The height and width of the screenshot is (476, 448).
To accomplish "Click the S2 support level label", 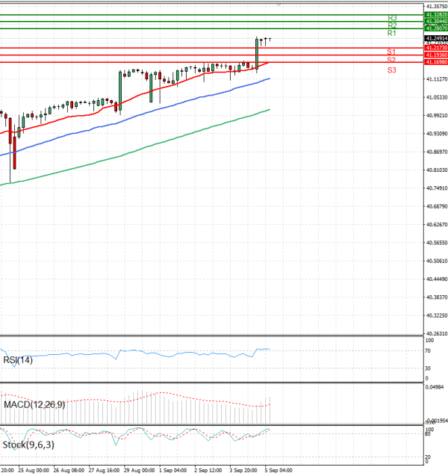I will click(x=391, y=59).
